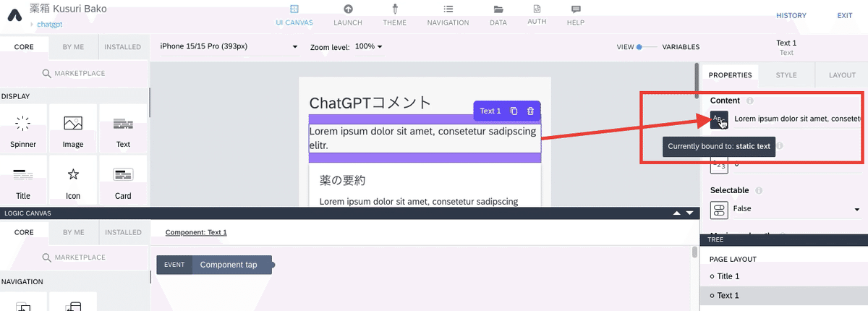Open the Auth settings
868x311 pixels.
[537, 14]
